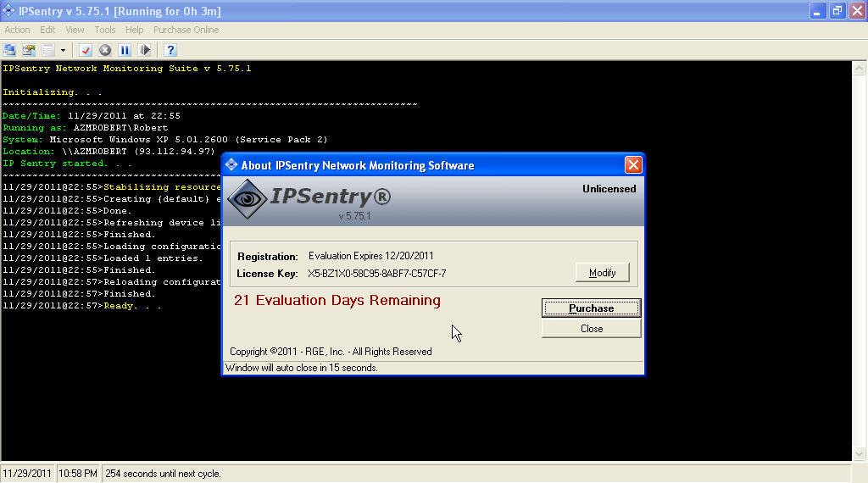Click the 10:58 PM time in status bar
The image size is (868, 483).
coord(78,475)
